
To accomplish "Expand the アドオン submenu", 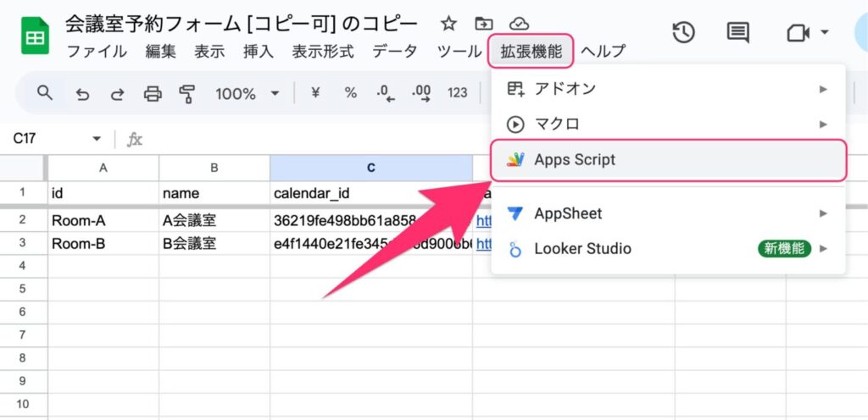I will pos(824,88).
